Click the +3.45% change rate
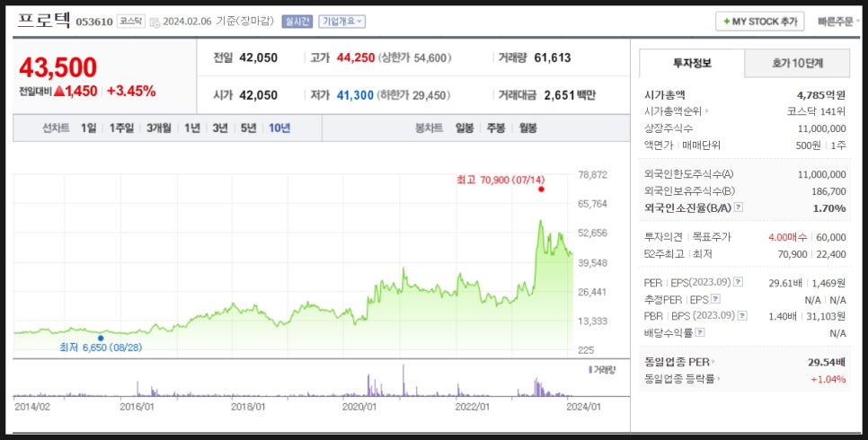868x440 pixels. pos(131,92)
